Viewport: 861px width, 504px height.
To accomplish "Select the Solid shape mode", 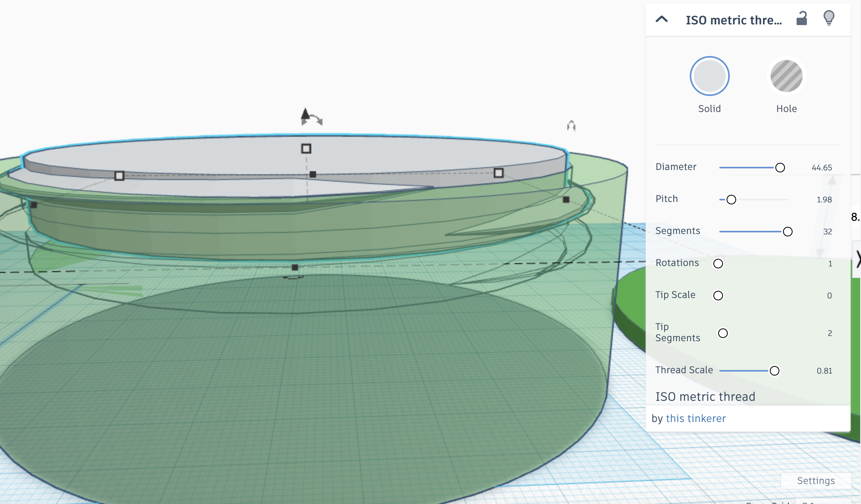I will 709,76.
